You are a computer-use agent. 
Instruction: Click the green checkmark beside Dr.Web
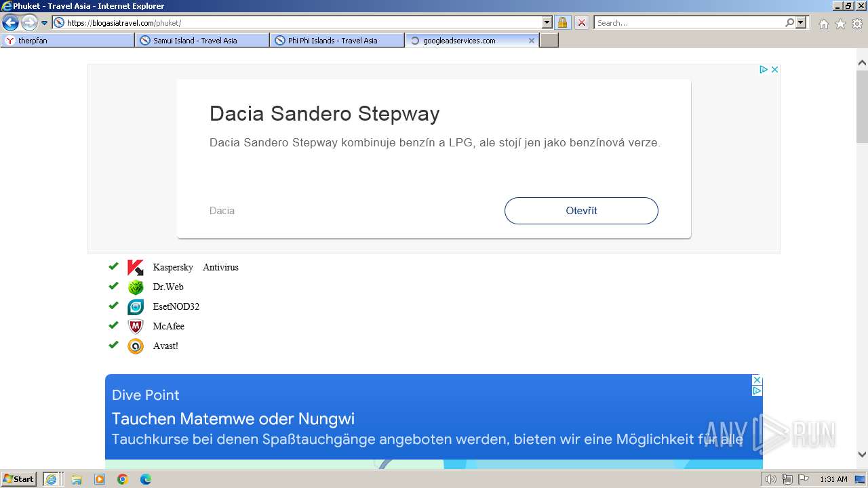coord(113,286)
